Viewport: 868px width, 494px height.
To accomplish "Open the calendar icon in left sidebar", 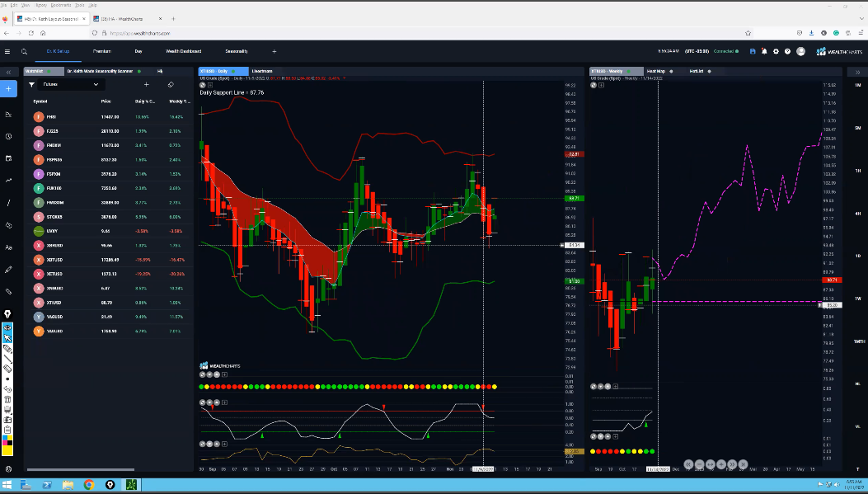I will click(x=8, y=158).
